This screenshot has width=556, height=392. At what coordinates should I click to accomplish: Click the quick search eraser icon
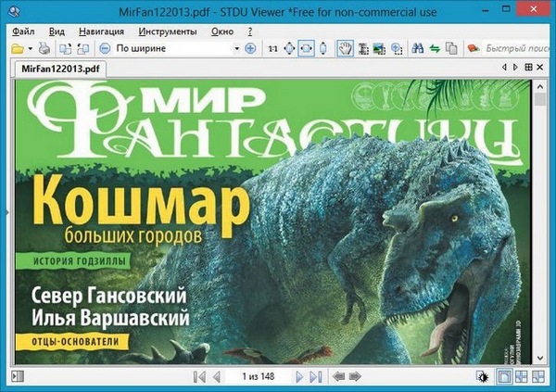coord(474,48)
